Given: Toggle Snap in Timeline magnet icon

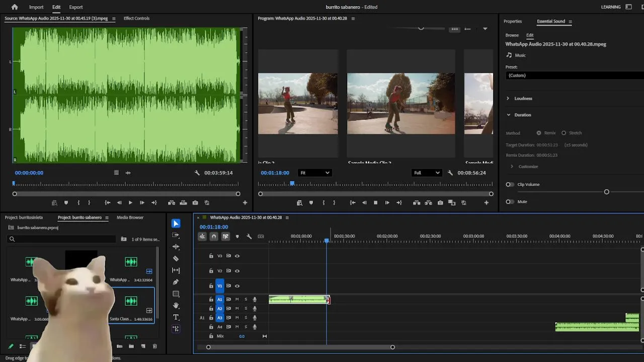Looking at the screenshot, I should tap(214, 236).
